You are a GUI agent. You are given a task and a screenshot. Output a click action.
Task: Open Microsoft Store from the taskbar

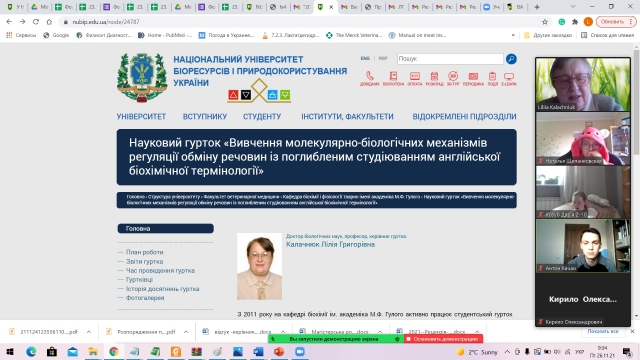click(x=52, y=351)
